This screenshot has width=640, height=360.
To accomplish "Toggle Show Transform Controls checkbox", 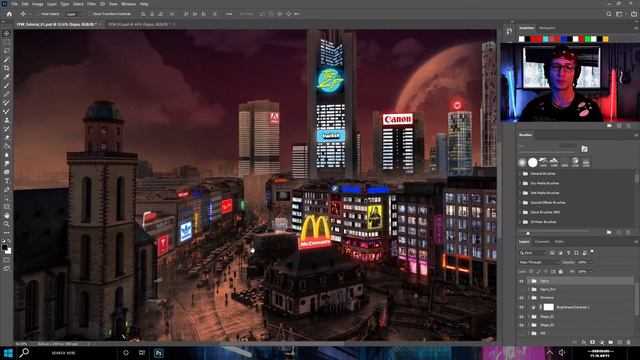I will tap(90, 14).
